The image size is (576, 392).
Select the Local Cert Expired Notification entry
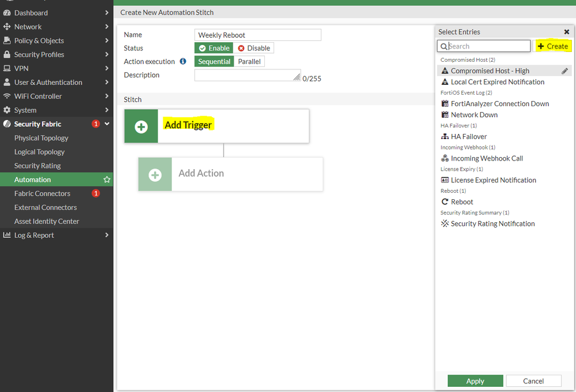[x=504, y=82]
